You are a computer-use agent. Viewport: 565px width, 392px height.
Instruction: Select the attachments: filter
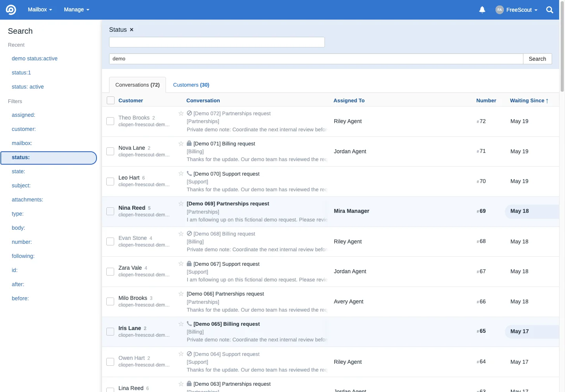[x=27, y=200]
